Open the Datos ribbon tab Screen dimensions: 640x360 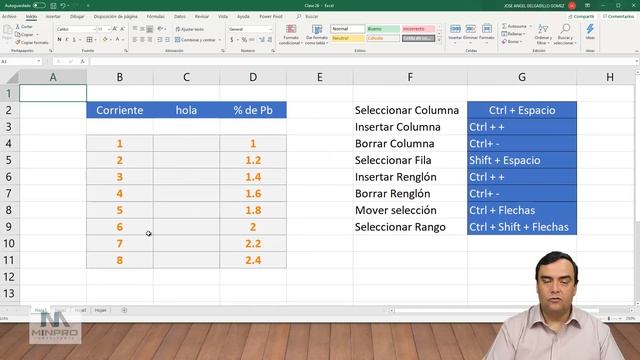(180, 16)
